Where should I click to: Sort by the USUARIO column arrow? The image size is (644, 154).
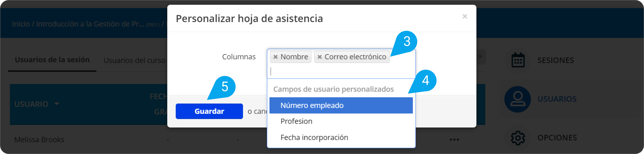[x=57, y=104]
